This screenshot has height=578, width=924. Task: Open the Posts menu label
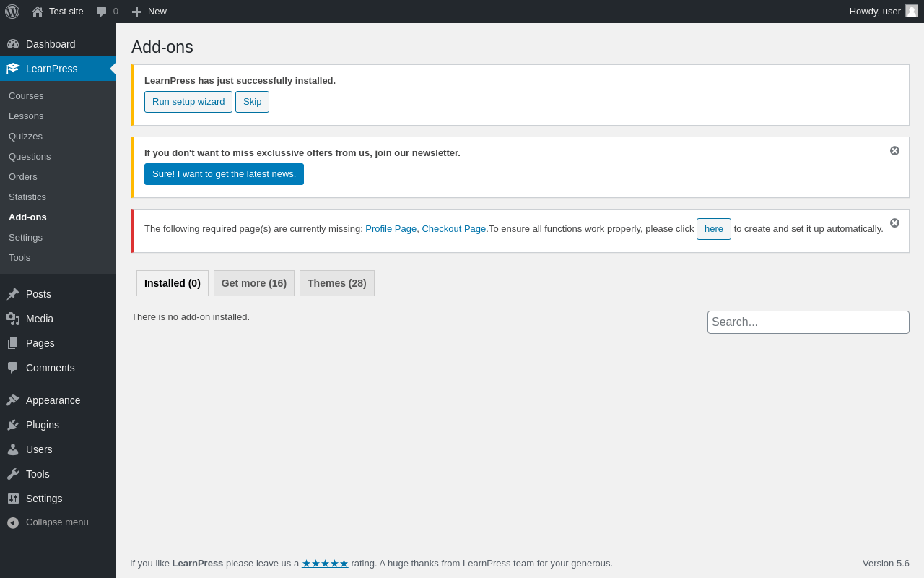click(38, 294)
